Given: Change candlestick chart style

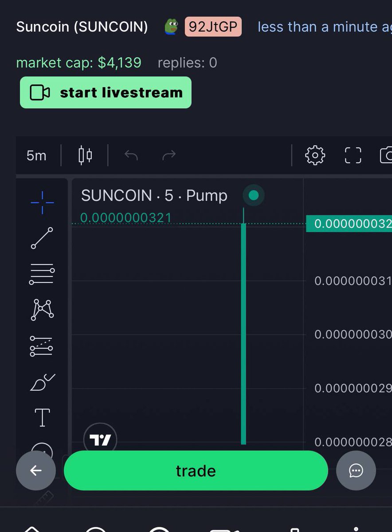Looking at the screenshot, I should click(85, 155).
